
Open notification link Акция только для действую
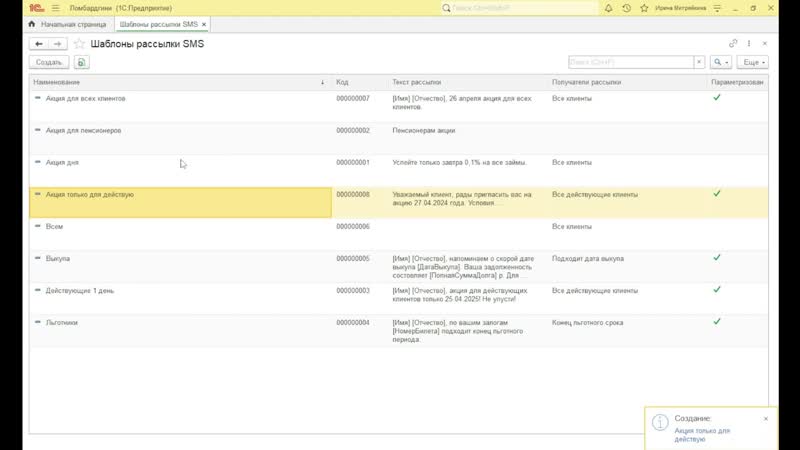coord(703,434)
